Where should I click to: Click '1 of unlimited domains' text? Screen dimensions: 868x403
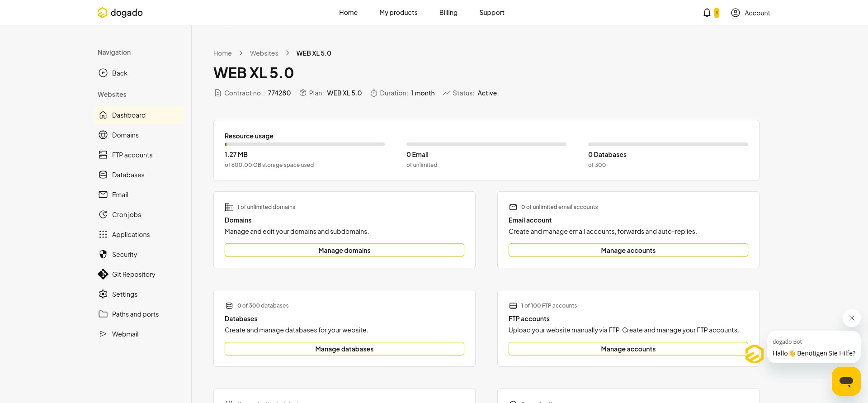pyautogui.click(x=266, y=207)
